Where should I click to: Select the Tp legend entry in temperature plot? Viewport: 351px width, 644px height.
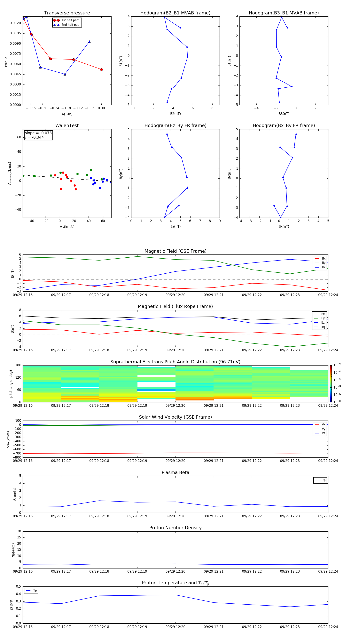(x=31, y=591)
